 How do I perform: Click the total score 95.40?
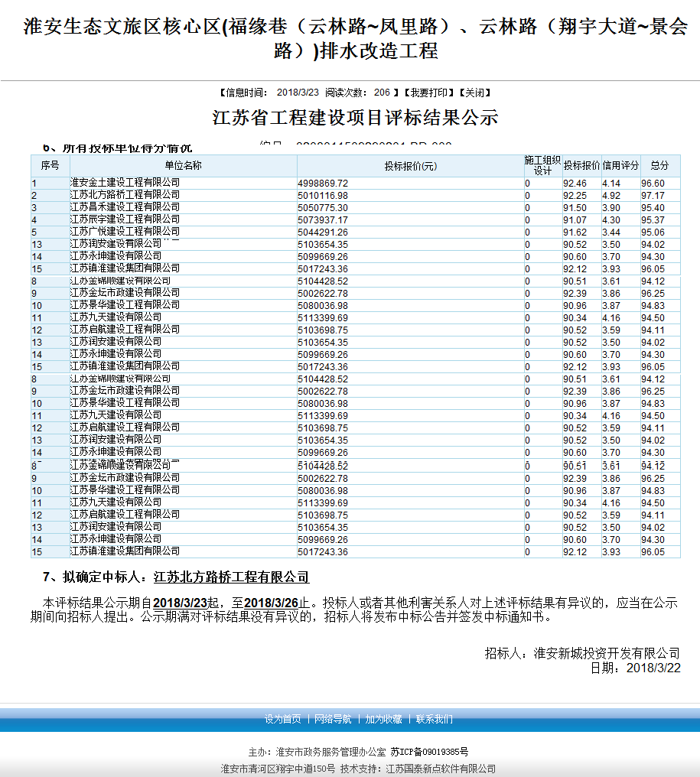pos(653,208)
